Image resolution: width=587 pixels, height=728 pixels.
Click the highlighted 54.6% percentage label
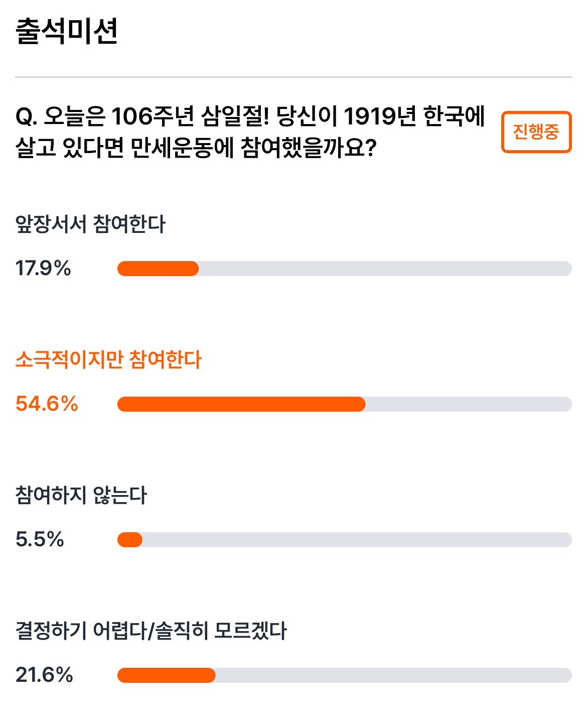(x=47, y=404)
